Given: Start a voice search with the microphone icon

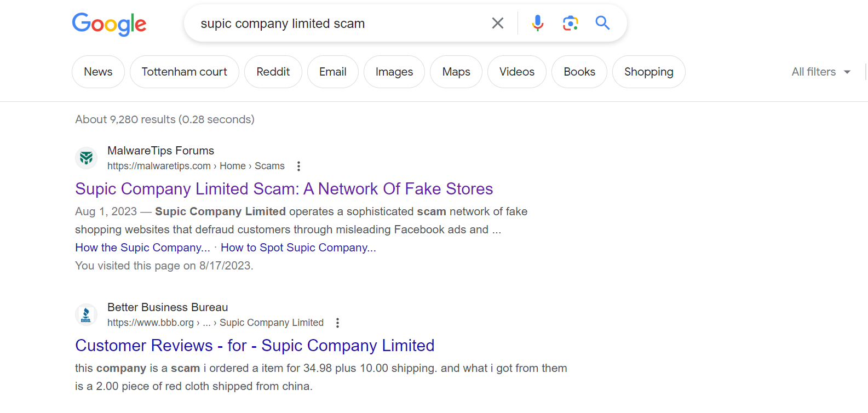Looking at the screenshot, I should [537, 23].
